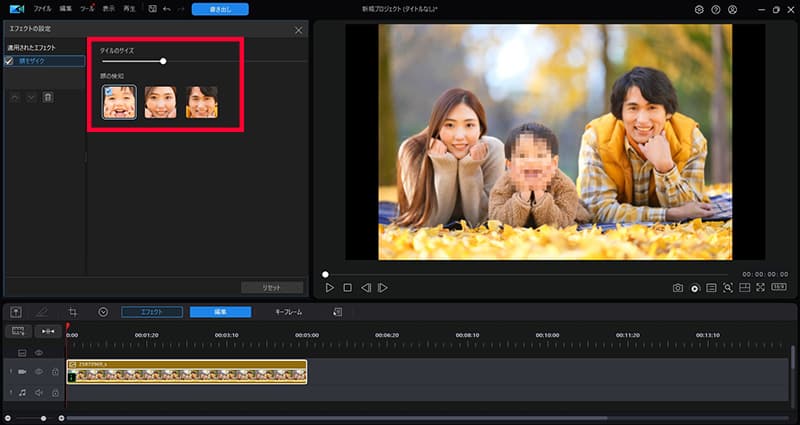Enter fullscreen preview mode

(761, 288)
